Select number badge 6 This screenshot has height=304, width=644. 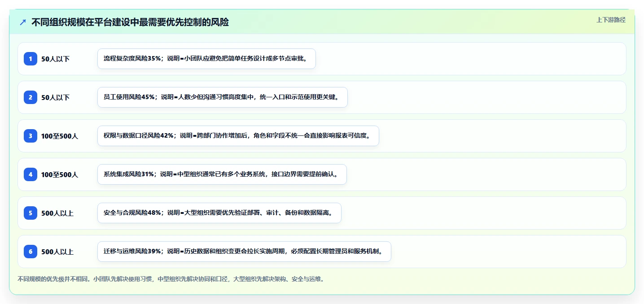[31, 251]
